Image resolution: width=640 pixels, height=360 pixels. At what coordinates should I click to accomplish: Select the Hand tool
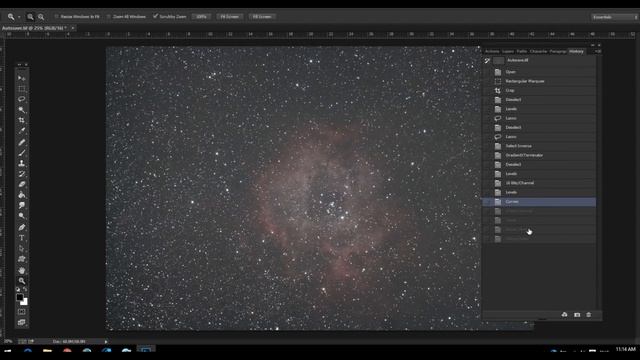point(22,270)
